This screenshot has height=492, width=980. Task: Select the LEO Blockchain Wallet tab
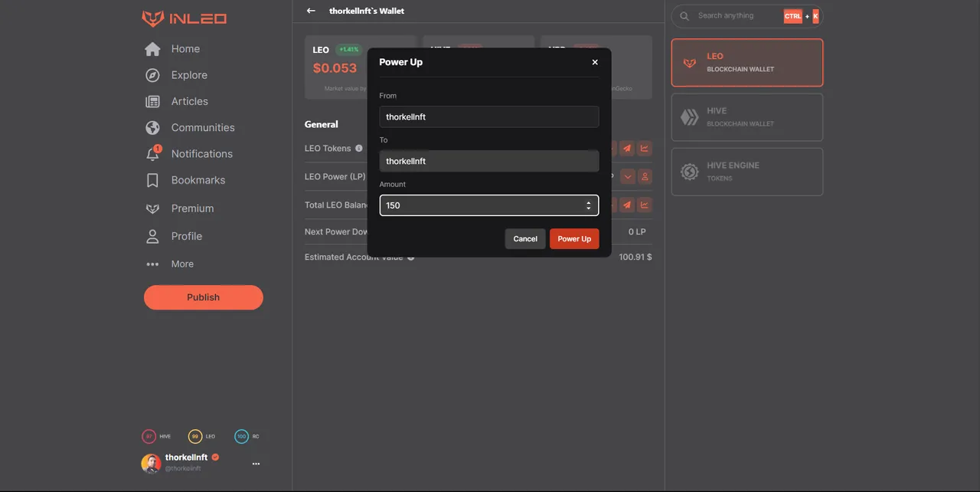coord(747,62)
